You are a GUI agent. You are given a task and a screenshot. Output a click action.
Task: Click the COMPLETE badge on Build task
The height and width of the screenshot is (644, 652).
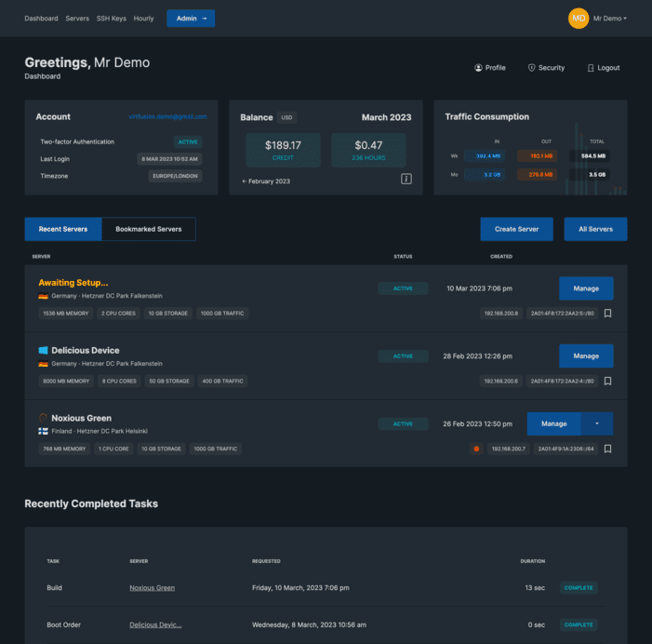pyautogui.click(x=579, y=588)
